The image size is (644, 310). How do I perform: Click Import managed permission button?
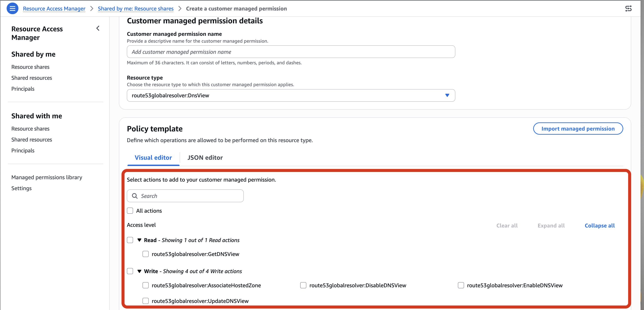[x=578, y=128]
